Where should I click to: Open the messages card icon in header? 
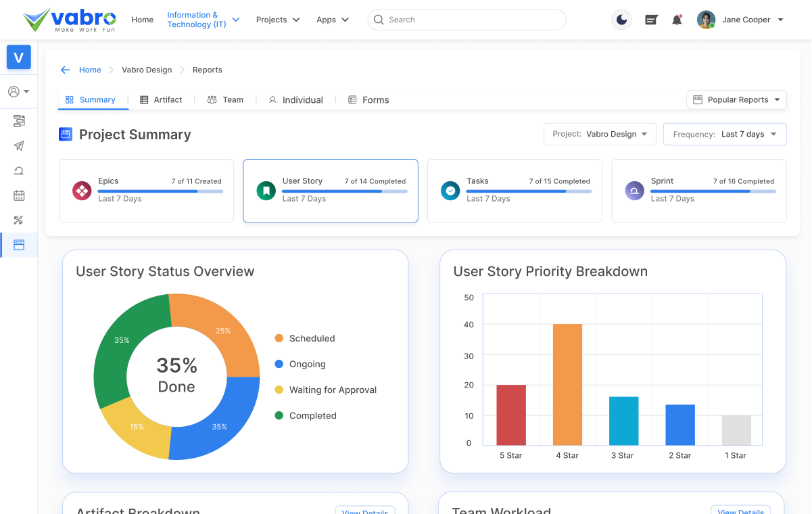tap(651, 20)
